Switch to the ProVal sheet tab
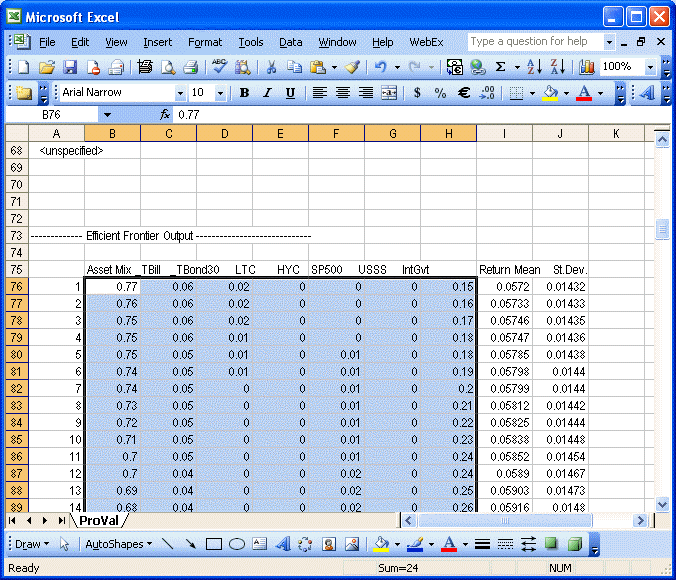Viewport: 676px width, 580px height. (x=99, y=521)
